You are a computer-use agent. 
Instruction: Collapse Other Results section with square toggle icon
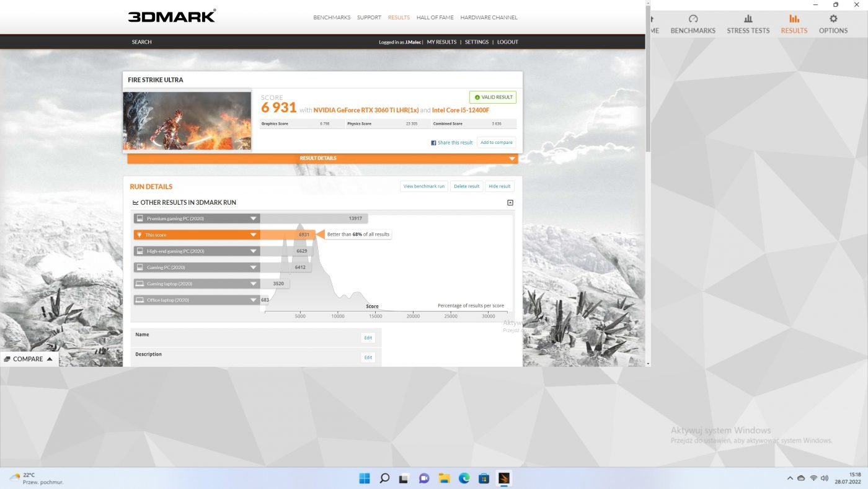pyautogui.click(x=510, y=203)
